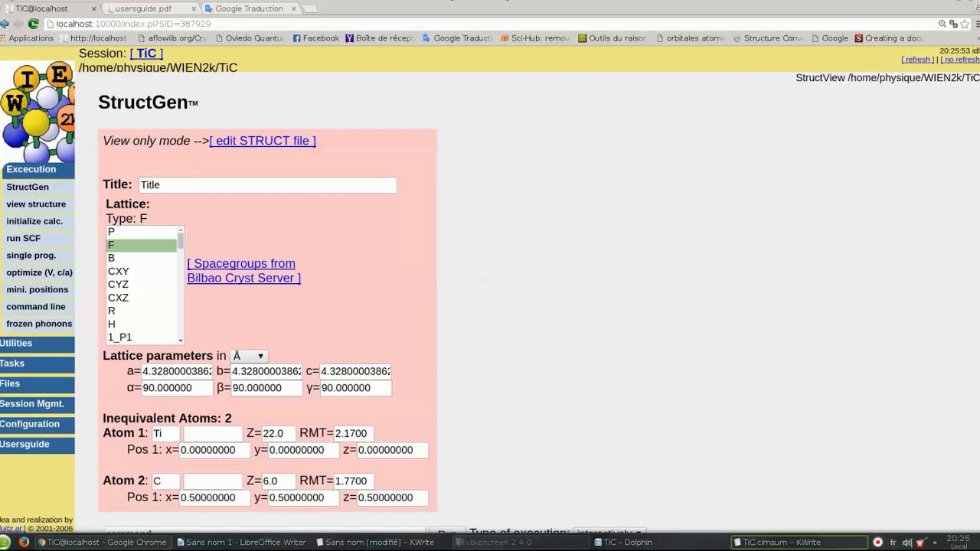Close the Google Traduction tab
Image resolution: width=980 pixels, height=551 pixels.
[293, 8]
